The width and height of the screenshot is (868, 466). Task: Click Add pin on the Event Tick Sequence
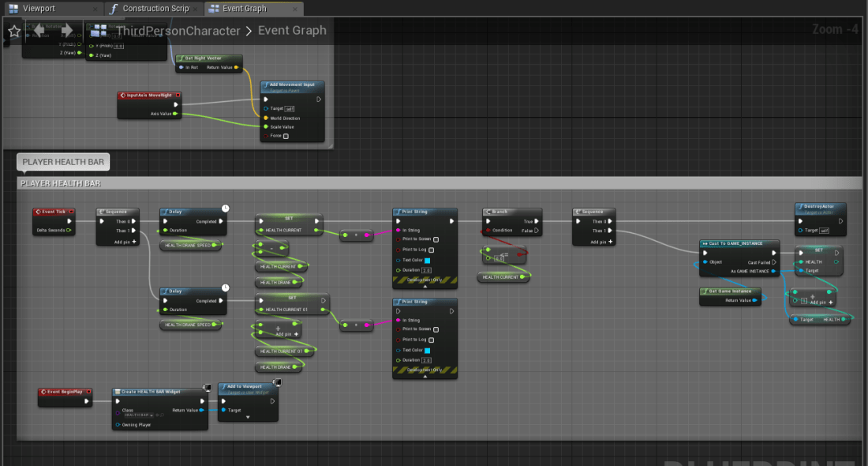tap(125, 242)
